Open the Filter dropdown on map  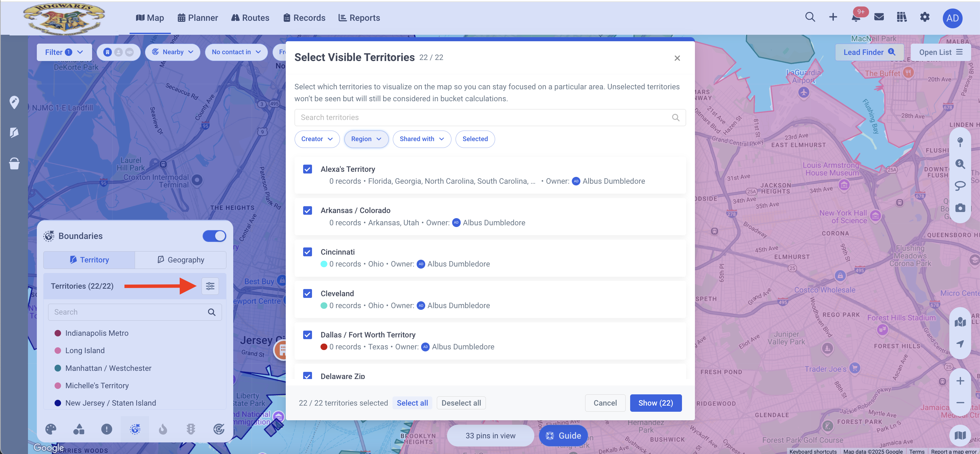64,52
